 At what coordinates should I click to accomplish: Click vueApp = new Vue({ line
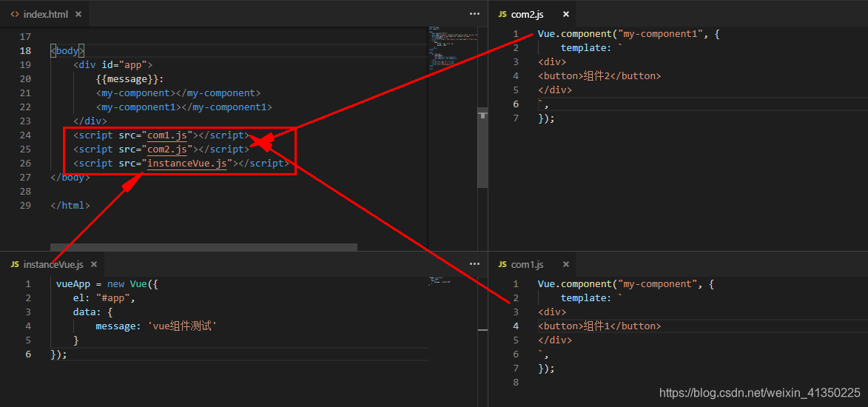(107, 283)
